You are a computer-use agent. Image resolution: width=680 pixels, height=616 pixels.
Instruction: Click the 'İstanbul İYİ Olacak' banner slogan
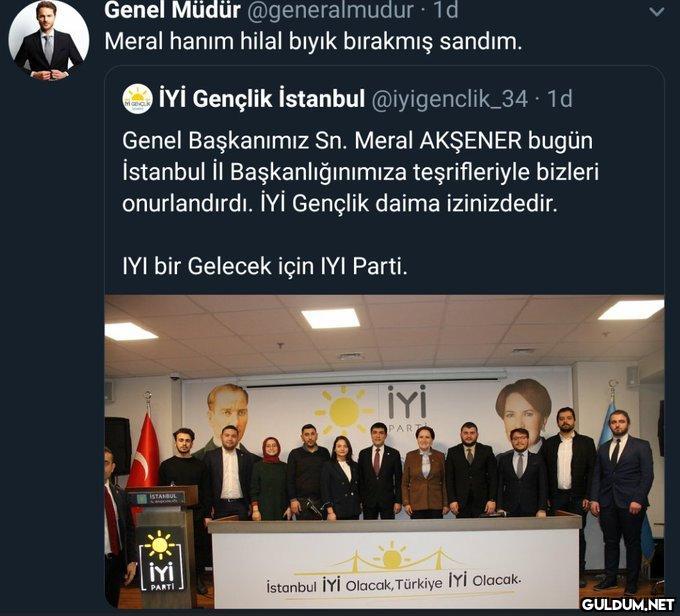point(393,584)
